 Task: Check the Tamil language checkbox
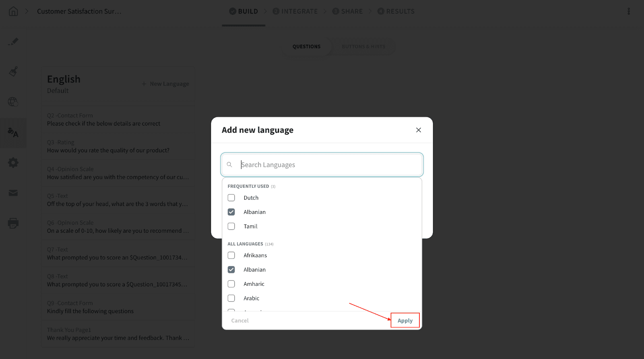pyautogui.click(x=231, y=226)
